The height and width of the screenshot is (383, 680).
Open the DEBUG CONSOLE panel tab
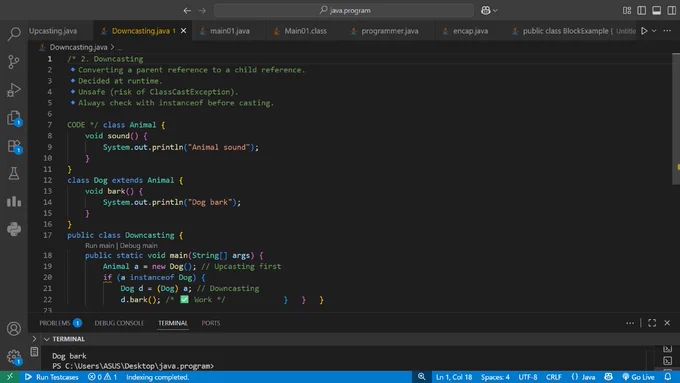click(x=119, y=323)
